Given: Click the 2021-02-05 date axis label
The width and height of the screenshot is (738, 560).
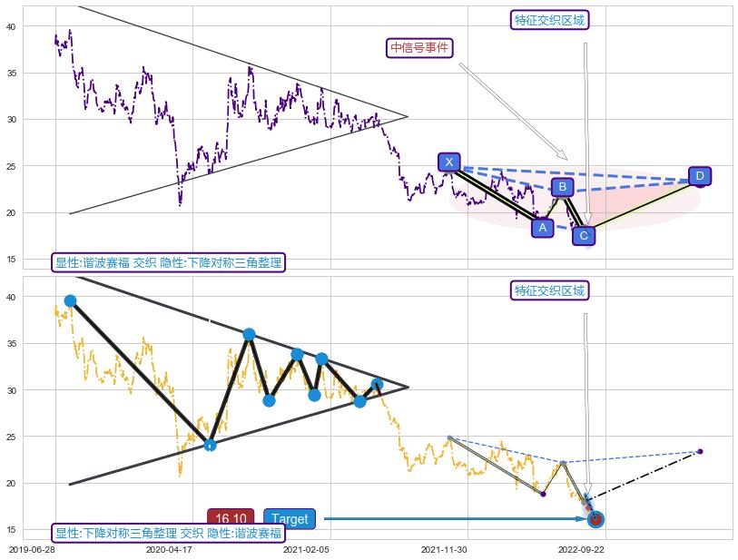Looking at the screenshot, I should [306, 549].
